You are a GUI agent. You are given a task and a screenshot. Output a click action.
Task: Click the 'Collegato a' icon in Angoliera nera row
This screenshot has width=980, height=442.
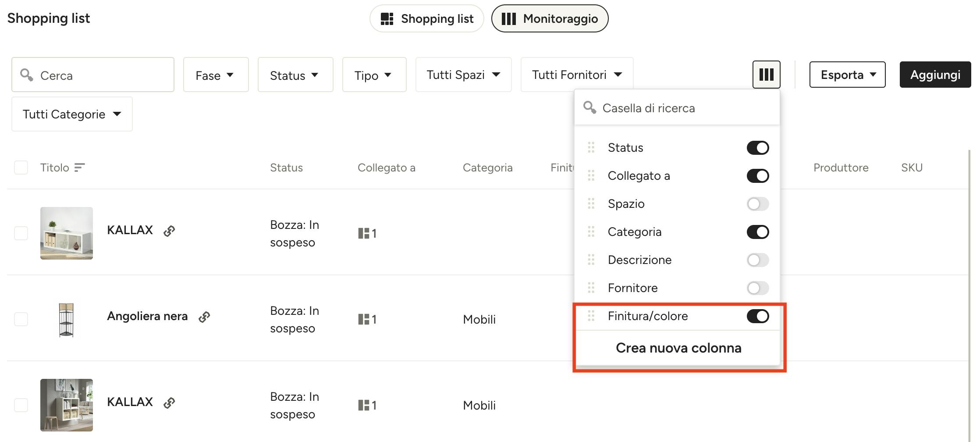point(364,319)
